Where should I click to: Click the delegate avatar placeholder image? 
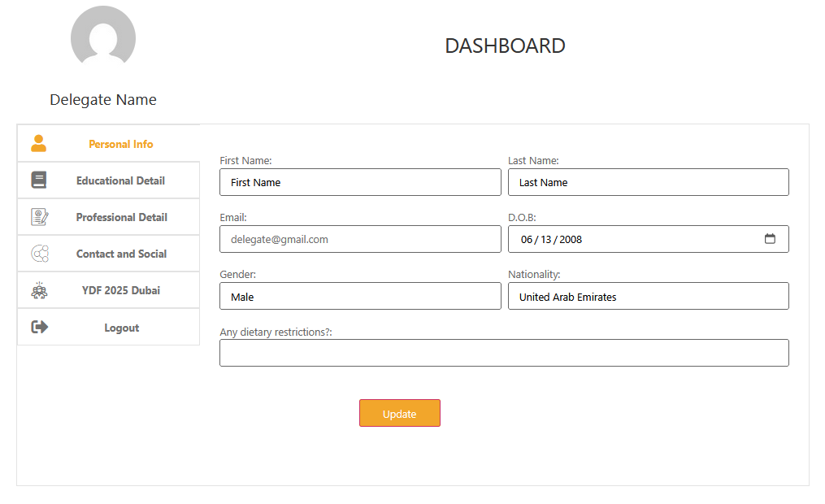pos(103,36)
